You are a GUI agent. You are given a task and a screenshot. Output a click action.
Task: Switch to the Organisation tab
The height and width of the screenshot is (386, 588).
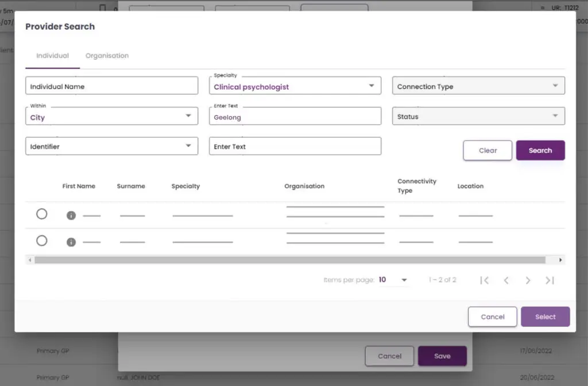tap(107, 56)
